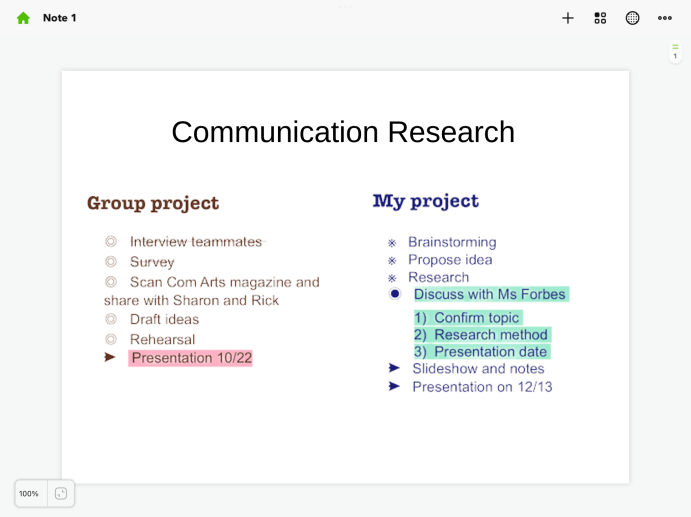
Task: Click the globe sharing icon
Action: coord(632,18)
